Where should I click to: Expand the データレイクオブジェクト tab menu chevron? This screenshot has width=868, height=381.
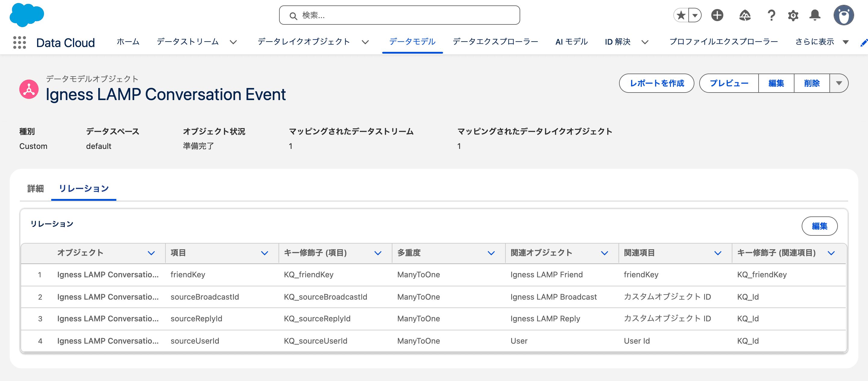[x=365, y=42]
